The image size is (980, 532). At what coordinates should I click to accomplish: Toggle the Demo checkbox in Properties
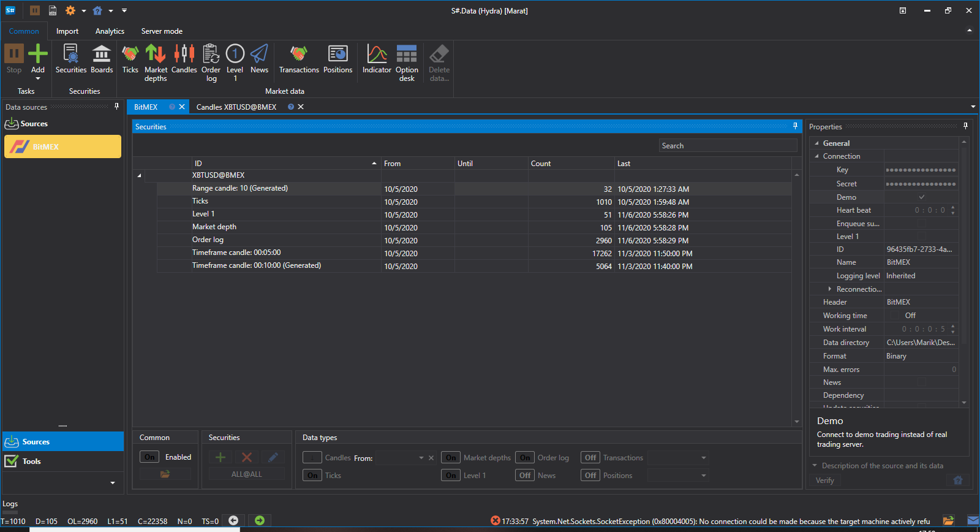(921, 197)
